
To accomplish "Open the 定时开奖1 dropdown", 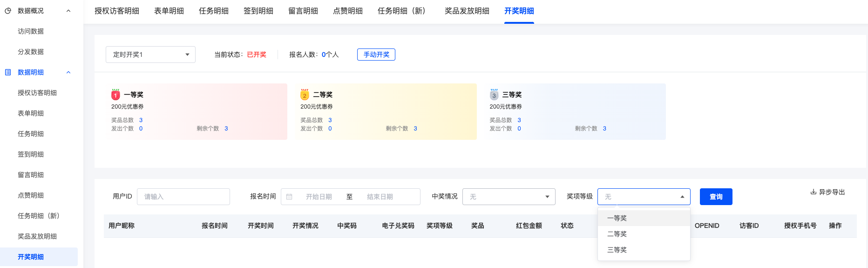I will (150, 55).
